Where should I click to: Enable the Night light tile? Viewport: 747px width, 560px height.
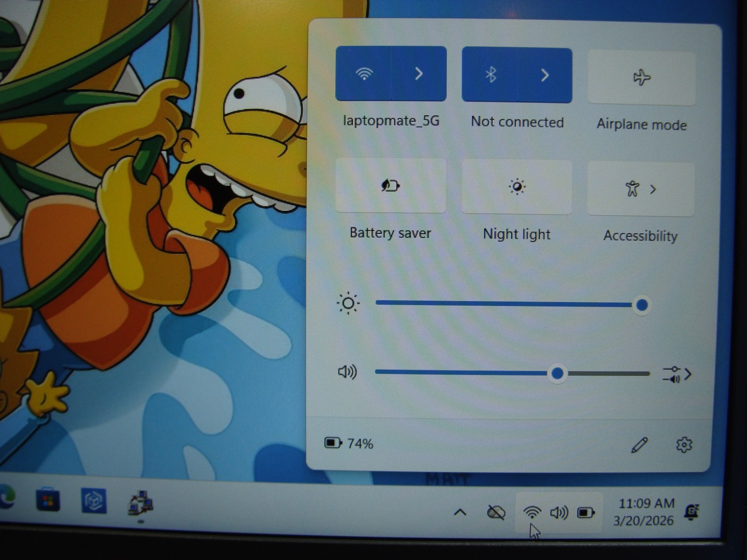point(517,187)
